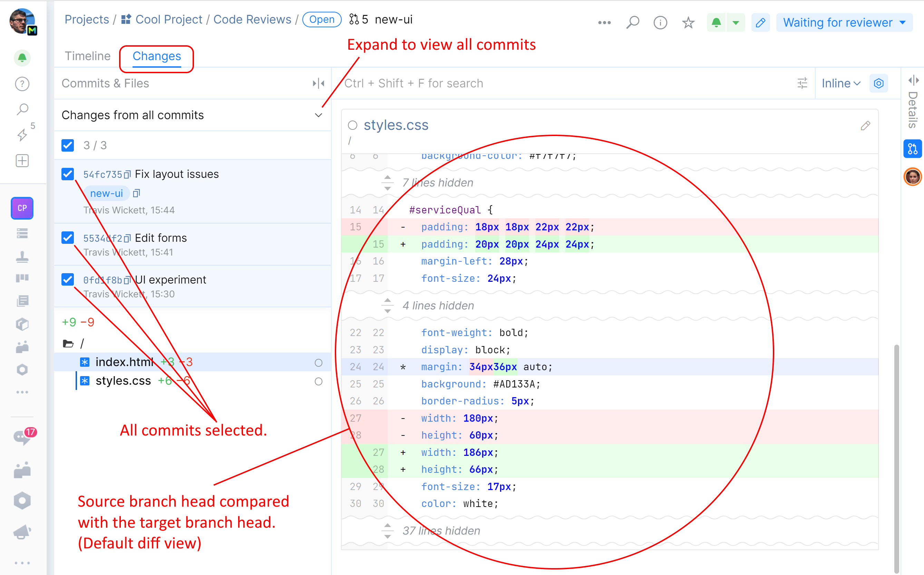Open the megaphone icon in sidebar
This screenshot has width=924, height=575.
[x=22, y=532]
